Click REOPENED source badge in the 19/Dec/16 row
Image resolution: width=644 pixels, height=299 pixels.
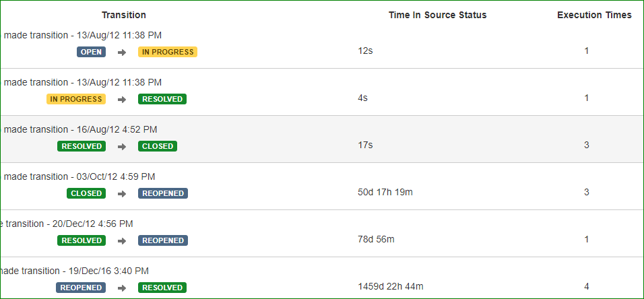point(81,288)
